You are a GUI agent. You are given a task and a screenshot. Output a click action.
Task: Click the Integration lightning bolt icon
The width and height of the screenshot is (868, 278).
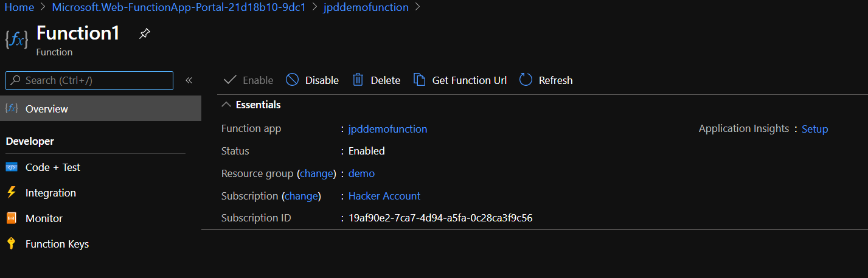(12, 193)
